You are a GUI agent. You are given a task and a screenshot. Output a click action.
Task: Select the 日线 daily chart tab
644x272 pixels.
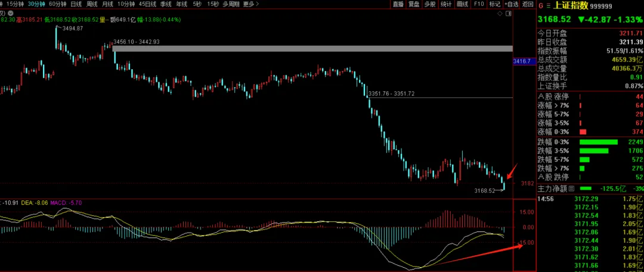tap(76, 4)
